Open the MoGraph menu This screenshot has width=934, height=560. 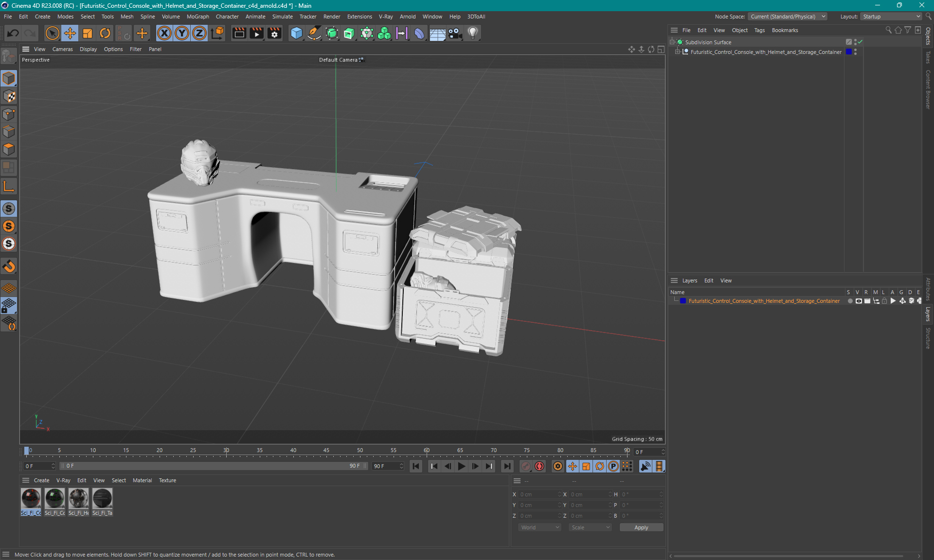point(198,17)
